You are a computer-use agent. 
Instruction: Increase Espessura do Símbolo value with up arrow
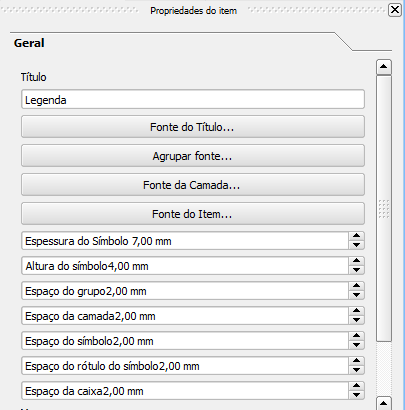356,236
